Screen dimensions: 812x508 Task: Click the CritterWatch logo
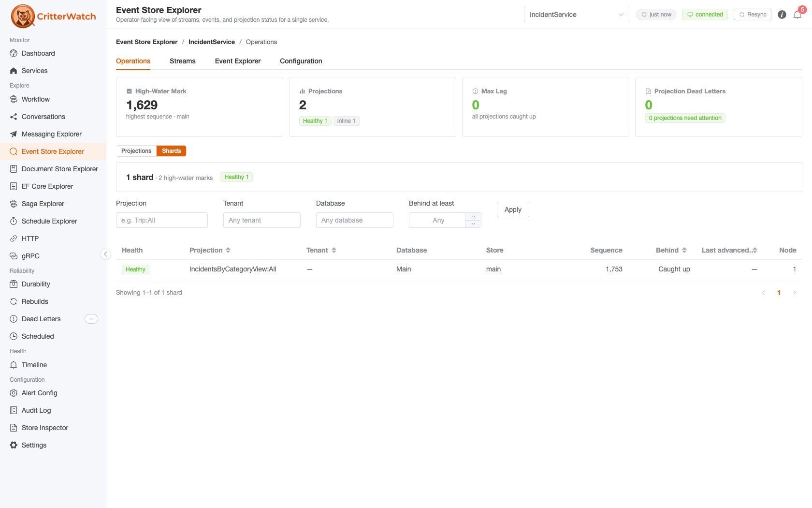53,16
